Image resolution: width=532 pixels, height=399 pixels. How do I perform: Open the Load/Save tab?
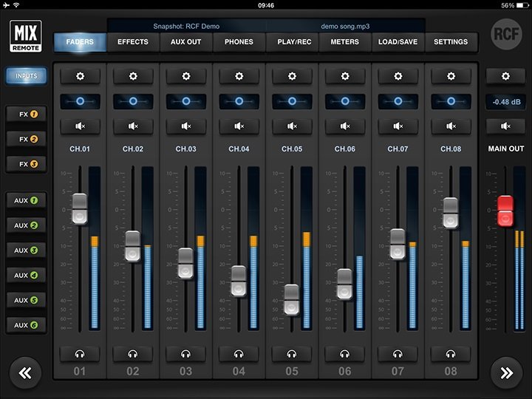398,42
